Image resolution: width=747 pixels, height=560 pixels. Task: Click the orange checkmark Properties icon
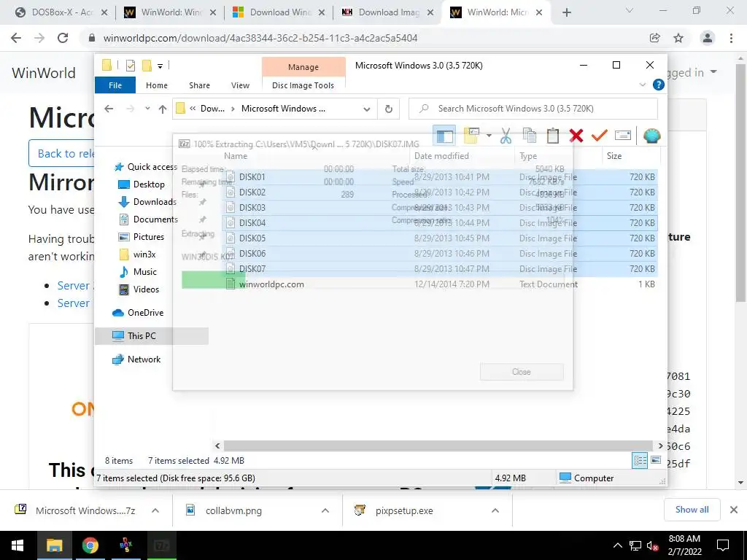600,136
